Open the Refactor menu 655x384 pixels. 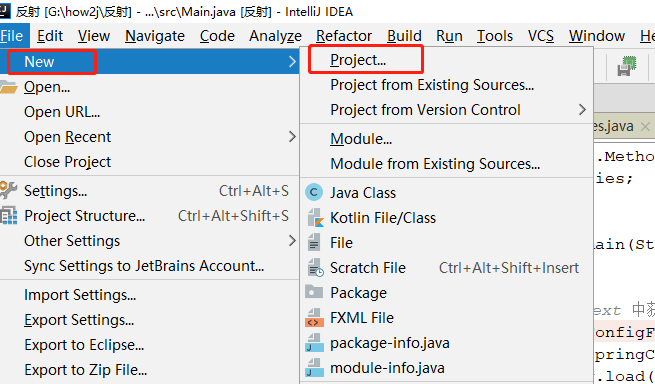tap(344, 36)
